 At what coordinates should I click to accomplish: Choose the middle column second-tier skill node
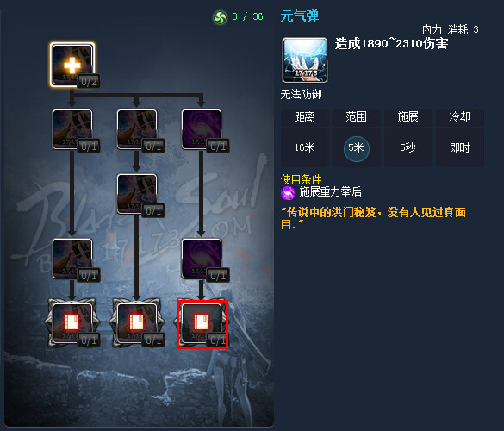(x=137, y=194)
